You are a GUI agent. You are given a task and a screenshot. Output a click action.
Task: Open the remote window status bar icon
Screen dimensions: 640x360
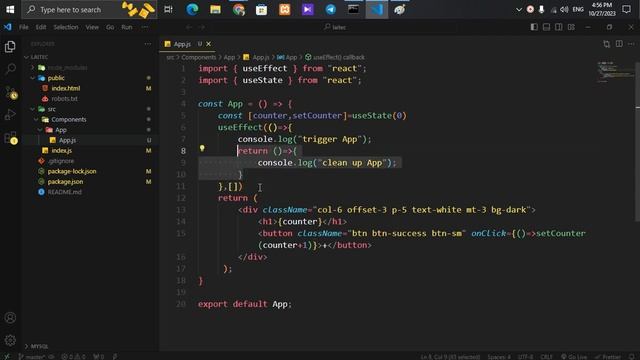pos(7,356)
